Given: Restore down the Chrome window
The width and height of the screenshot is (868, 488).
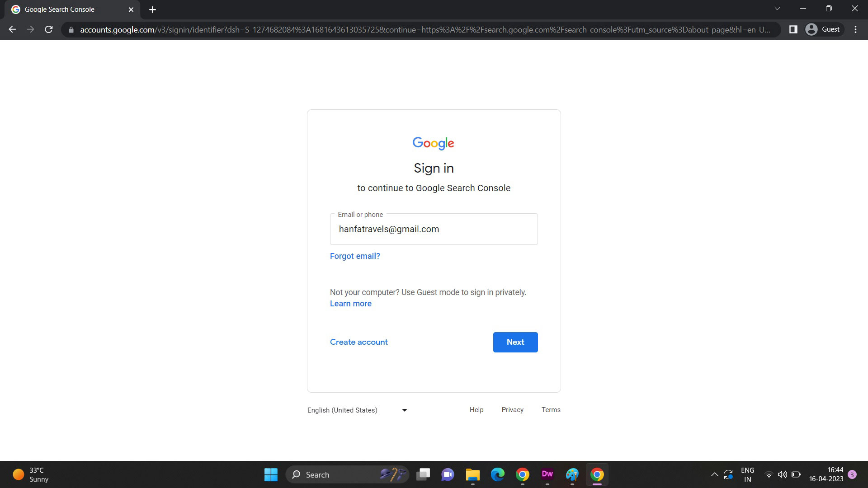Looking at the screenshot, I should pos(829,9).
